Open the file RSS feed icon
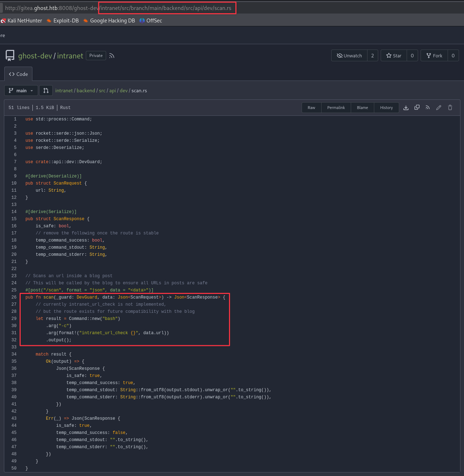This screenshot has width=464, height=476. click(x=428, y=108)
